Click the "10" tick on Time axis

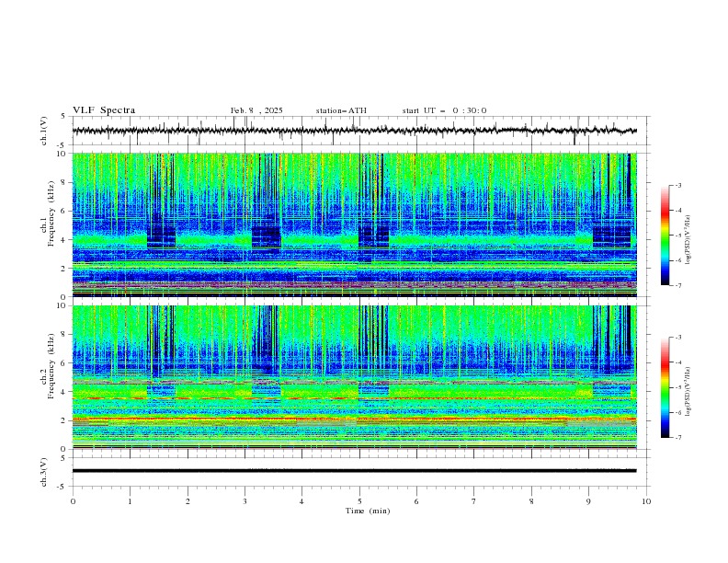[x=646, y=501]
